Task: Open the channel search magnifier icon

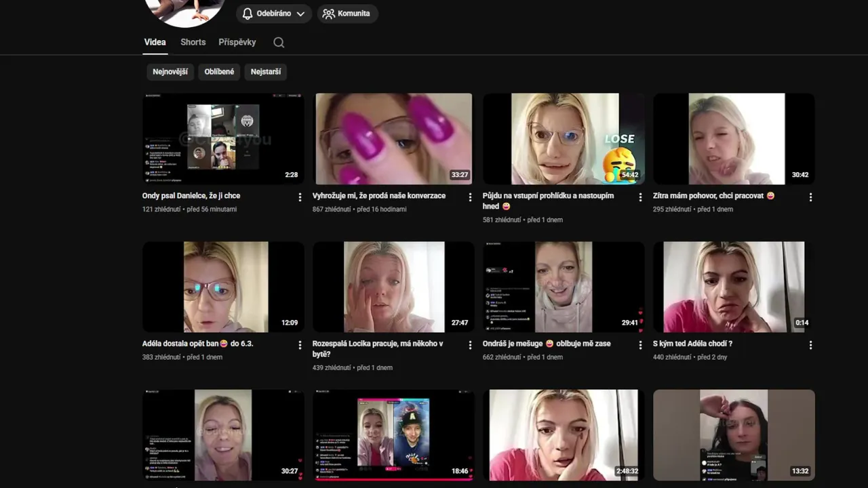Action: [279, 42]
